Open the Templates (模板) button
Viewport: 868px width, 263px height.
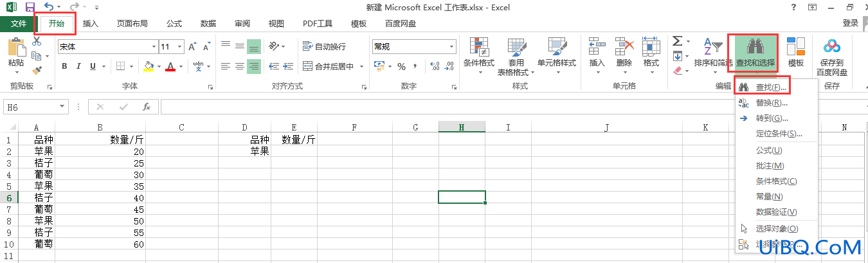pyautogui.click(x=796, y=53)
